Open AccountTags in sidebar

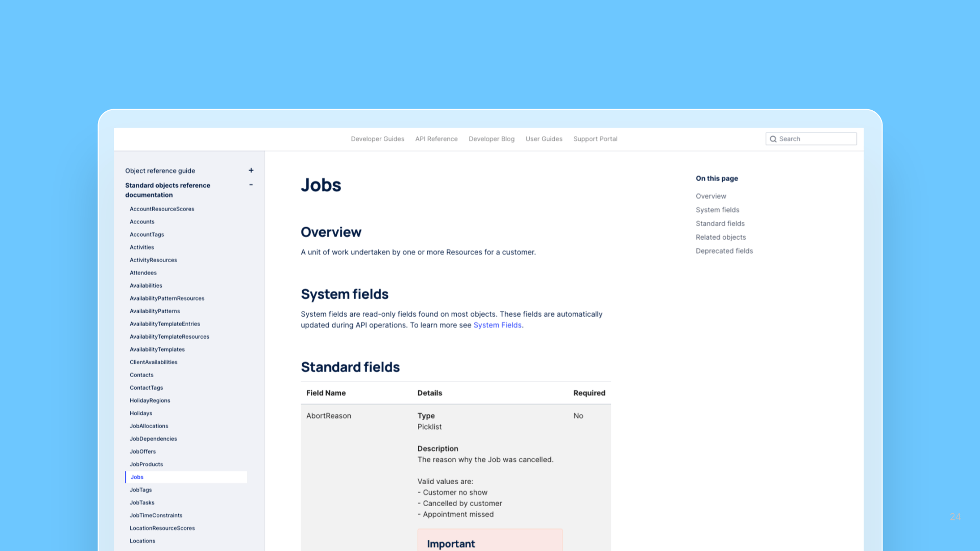146,235
